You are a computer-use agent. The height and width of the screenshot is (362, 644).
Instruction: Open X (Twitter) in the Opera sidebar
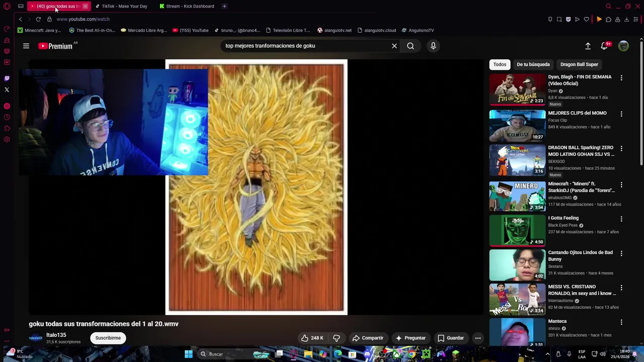click(7, 89)
